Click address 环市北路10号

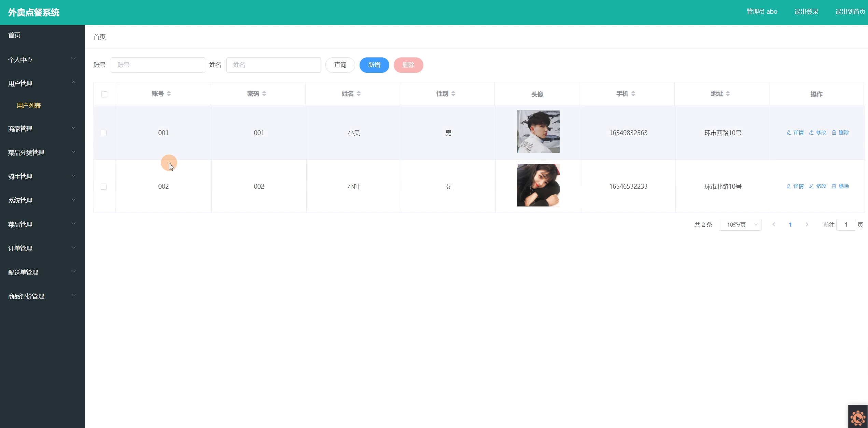(x=723, y=186)
